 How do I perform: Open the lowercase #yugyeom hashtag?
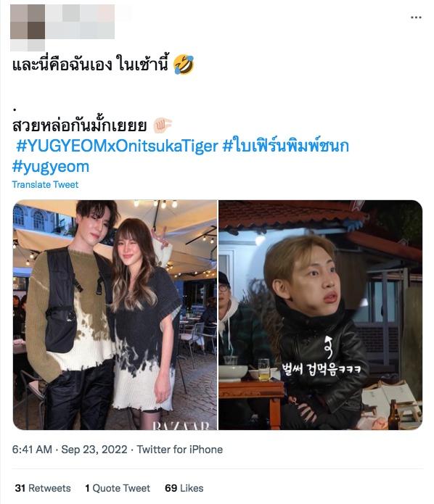tap(51, 167)
